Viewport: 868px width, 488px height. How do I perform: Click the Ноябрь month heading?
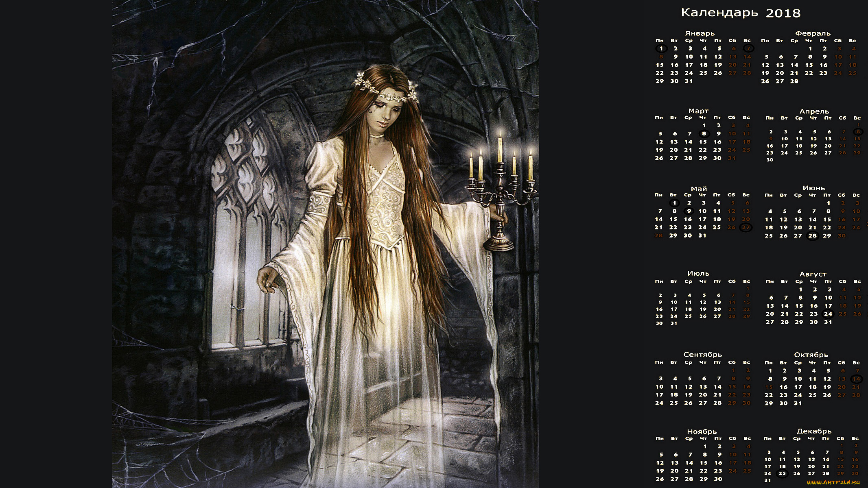702,431
